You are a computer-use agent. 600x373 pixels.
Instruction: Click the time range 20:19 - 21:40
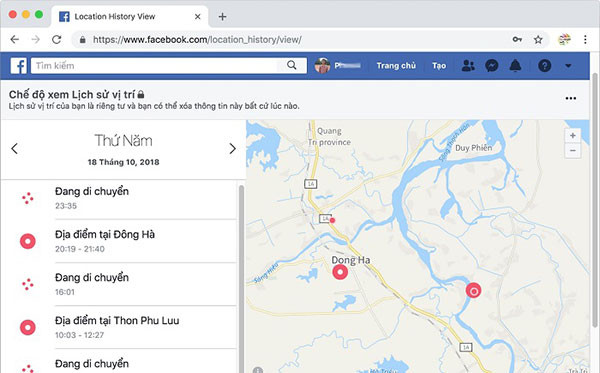(x=80, y=249)
